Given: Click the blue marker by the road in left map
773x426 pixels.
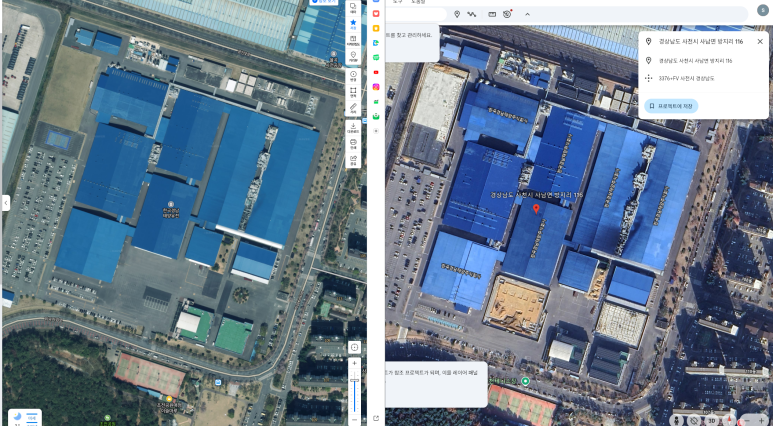Looking at the screenshot, I should (x=218, y=382).
